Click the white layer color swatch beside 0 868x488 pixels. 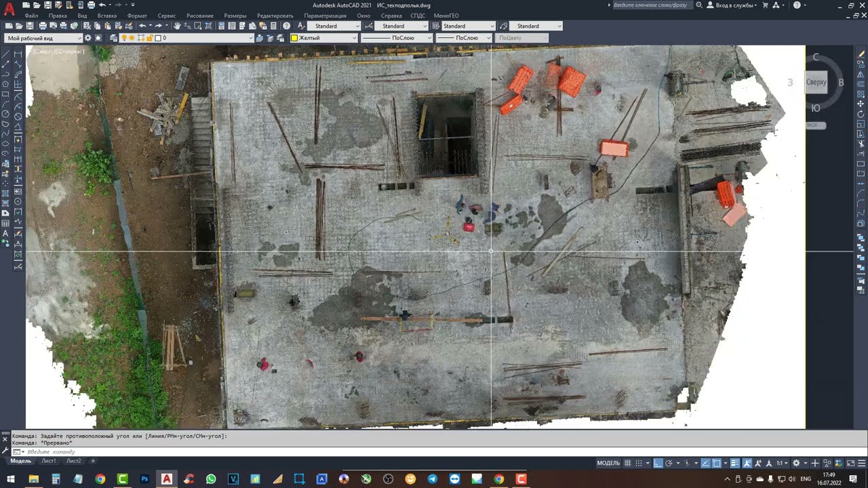158,38
